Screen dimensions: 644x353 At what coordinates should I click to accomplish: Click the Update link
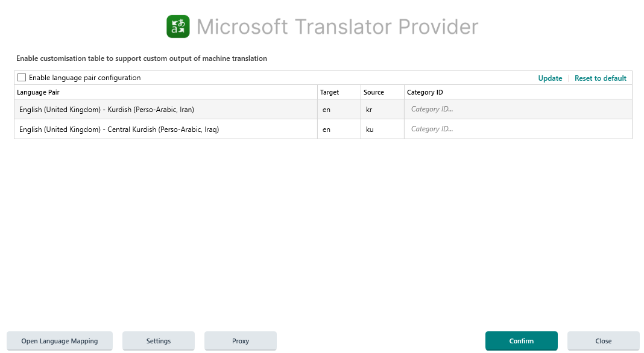tap(549, 78)
